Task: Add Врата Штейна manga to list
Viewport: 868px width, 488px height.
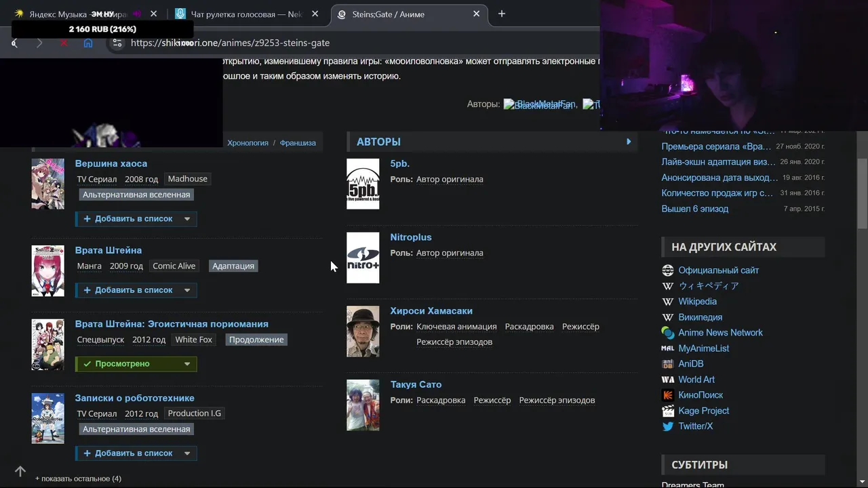Action: click(127, 290)
